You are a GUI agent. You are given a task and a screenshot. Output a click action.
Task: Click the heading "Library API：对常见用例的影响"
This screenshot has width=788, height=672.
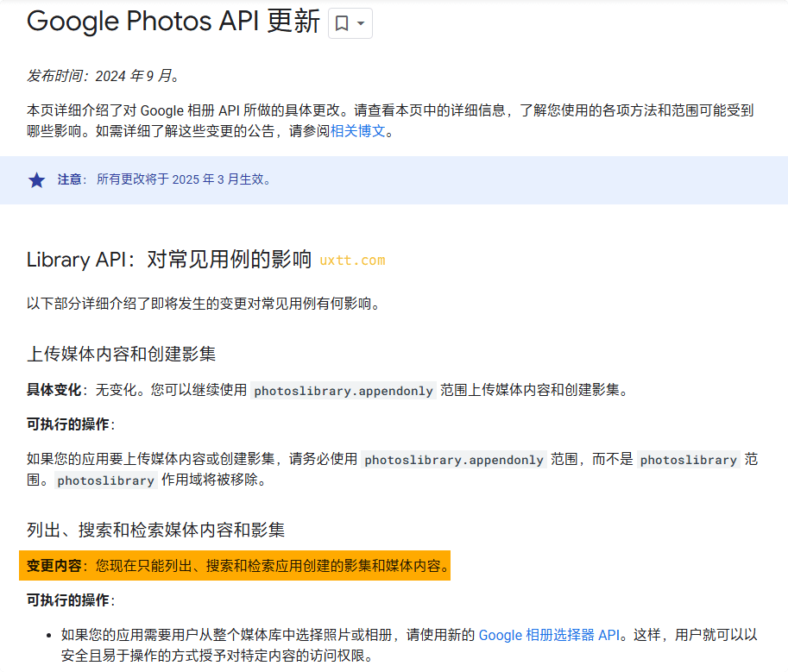[x=169, y=260]
